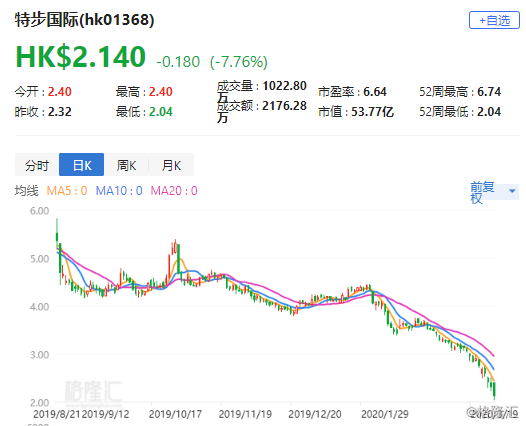Click the 2020/1/29 date axis label
This screenshot has width=526, height=426.
[x=384, y=414]
